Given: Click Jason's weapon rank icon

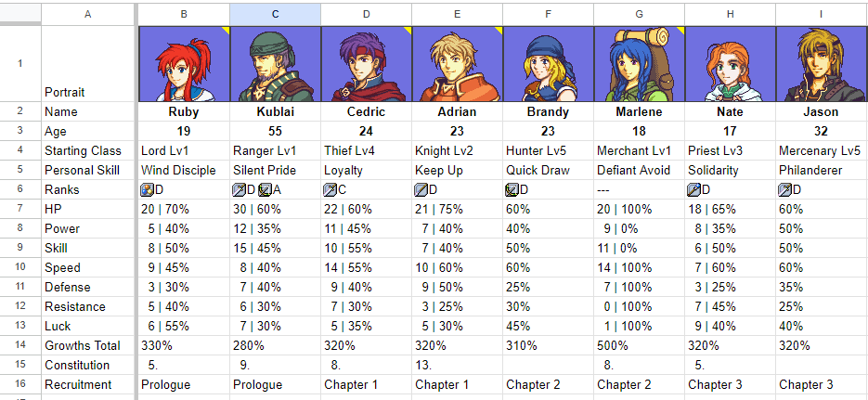Looking at the screenshot, I should coord(784,189).
